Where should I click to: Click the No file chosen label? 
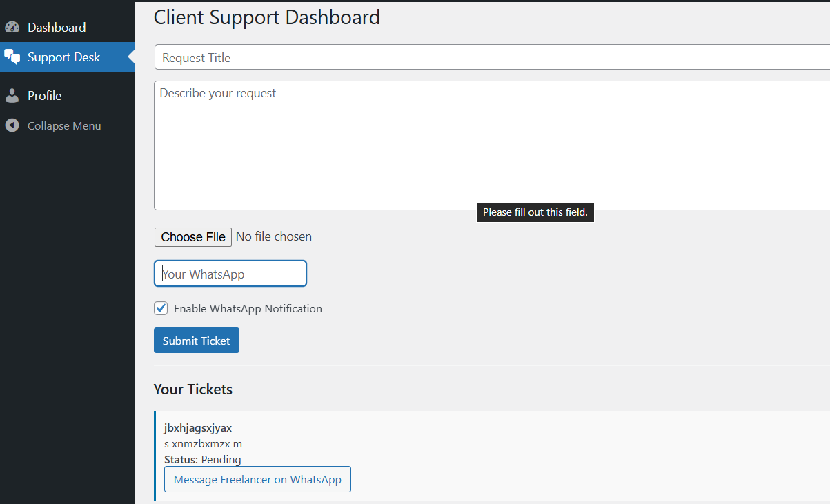[273, 236]
